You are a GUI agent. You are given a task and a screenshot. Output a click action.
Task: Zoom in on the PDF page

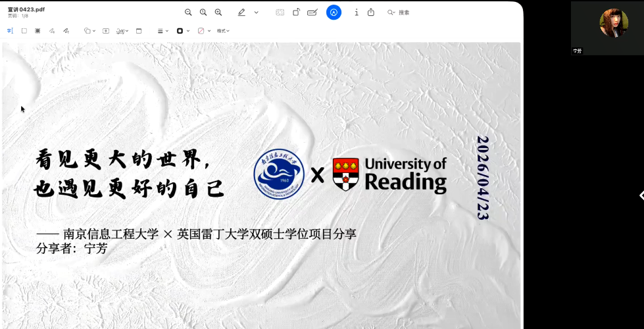pos(218,13)
